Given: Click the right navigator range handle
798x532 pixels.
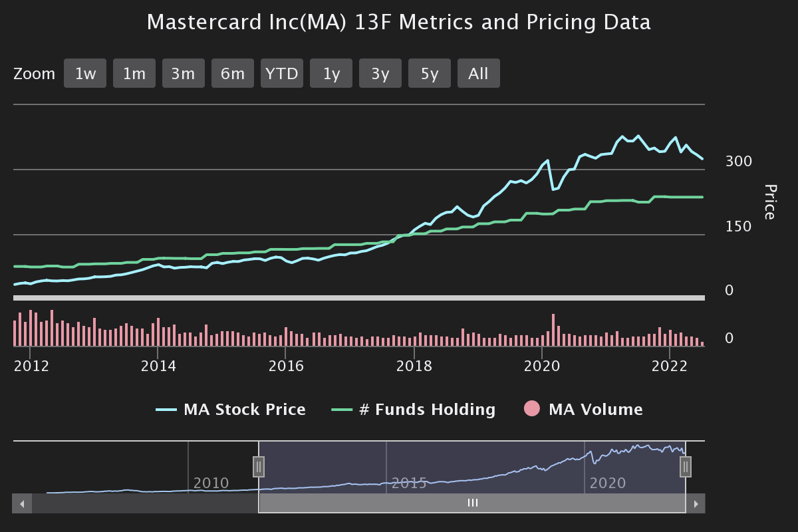Looking at the screenshot, I should click(686, 467).
